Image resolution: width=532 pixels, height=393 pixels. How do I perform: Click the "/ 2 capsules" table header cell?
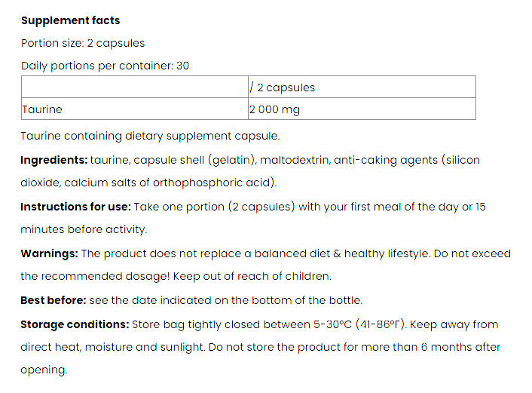click(x=282, y=88)
